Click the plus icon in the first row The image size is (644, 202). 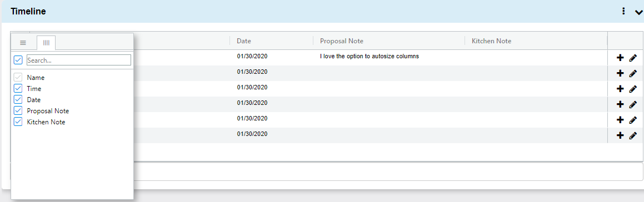click(x=620, y=58)
